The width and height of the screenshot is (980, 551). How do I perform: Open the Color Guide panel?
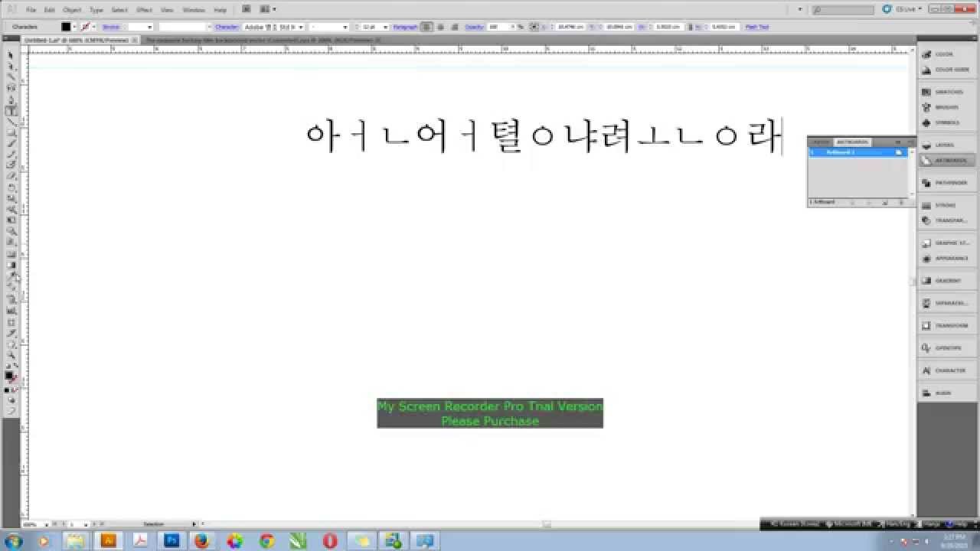coord(946,70)
